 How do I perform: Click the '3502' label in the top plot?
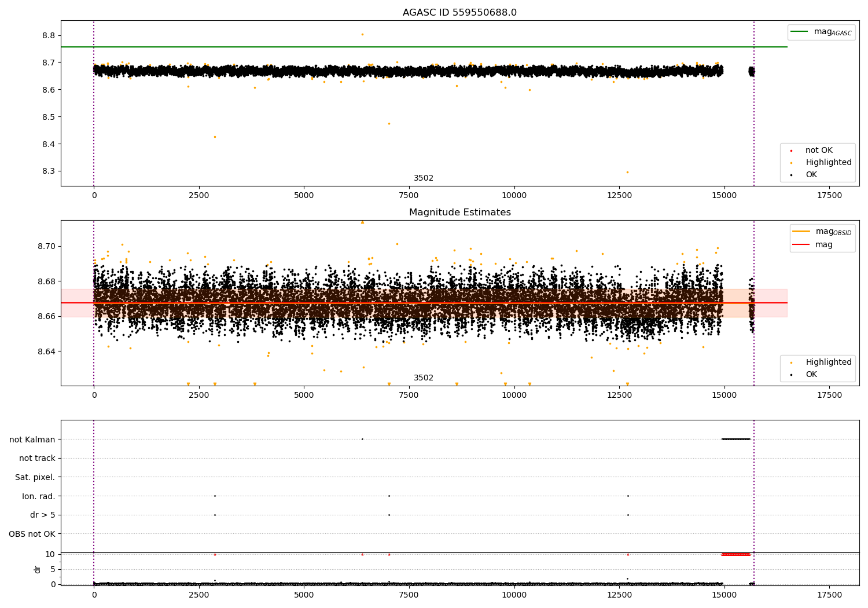pyautogui.click(x=423, y=178)
